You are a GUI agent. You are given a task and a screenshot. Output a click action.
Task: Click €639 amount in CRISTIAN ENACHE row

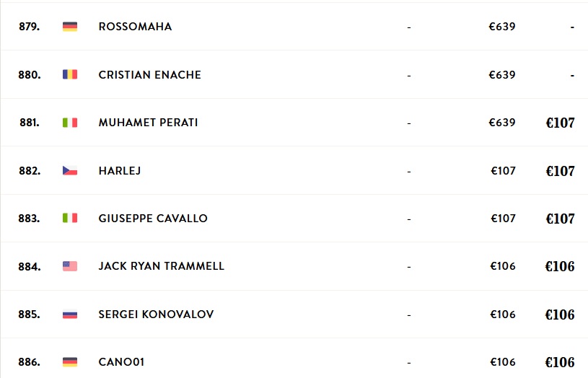coord(502,74)
